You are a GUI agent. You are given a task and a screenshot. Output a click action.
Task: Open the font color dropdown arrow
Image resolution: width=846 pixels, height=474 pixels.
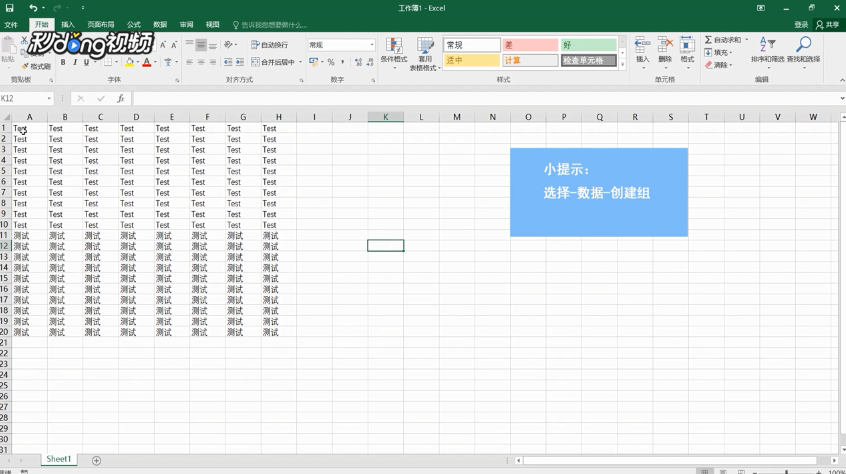pos(155,63)
